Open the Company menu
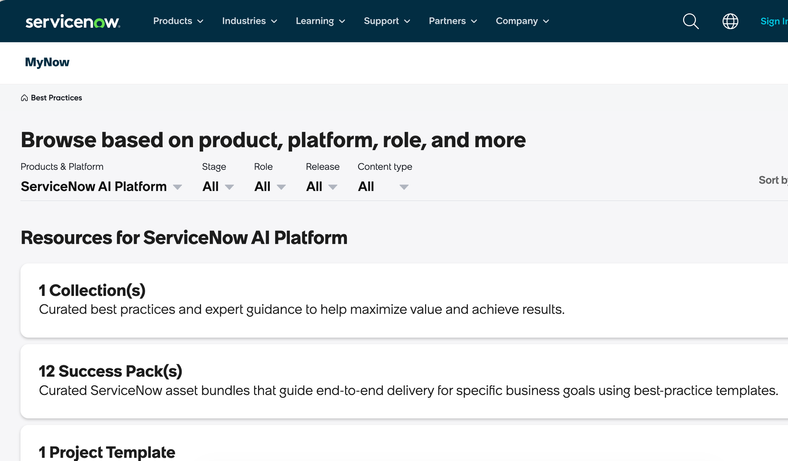 click(x=522, y=21)
